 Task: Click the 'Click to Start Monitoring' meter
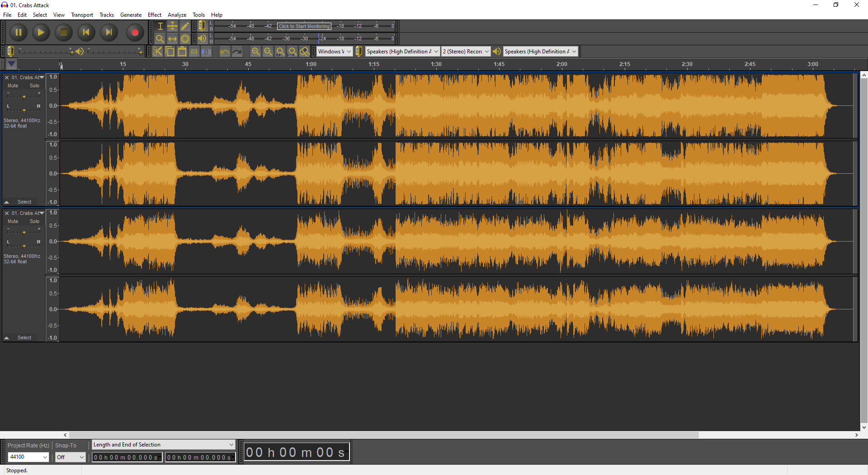pyautogui.click(x=304, y=26)
